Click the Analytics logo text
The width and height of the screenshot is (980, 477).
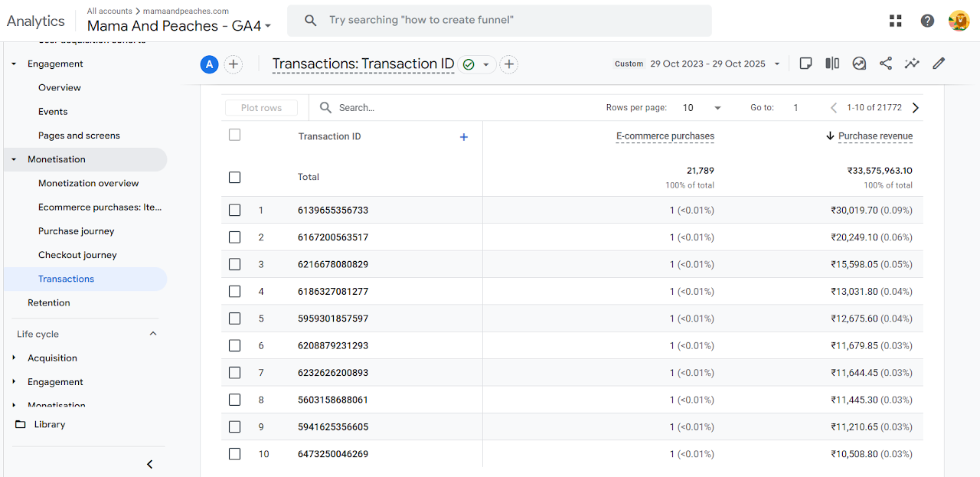click(35, 21)
